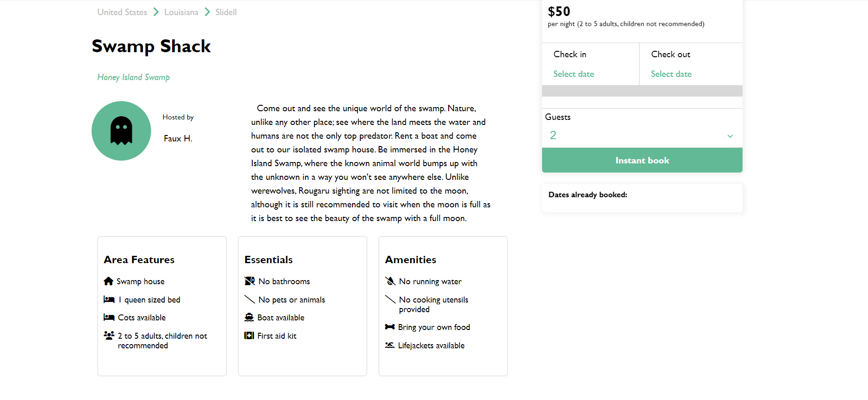868x400 pixels.
Task: Click the queen sized bed icon
Action: point(109,299)
